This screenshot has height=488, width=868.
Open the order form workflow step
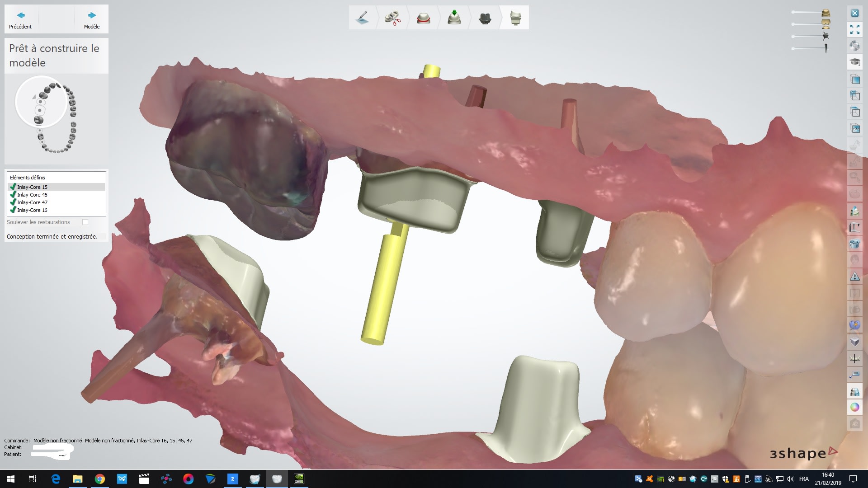[x=362, y=18]
